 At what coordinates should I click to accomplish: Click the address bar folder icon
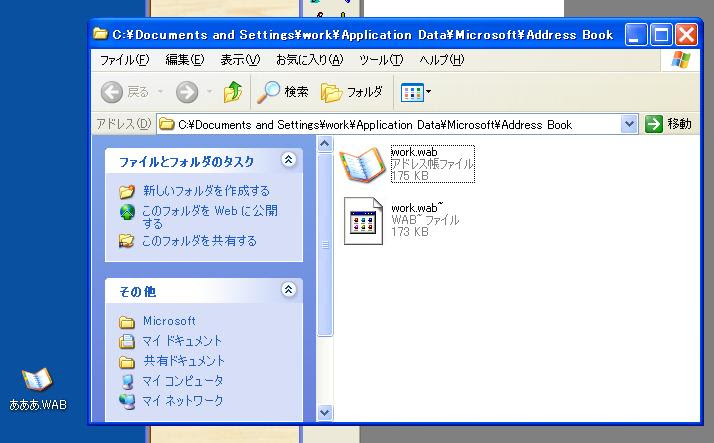tap(167, 124)
